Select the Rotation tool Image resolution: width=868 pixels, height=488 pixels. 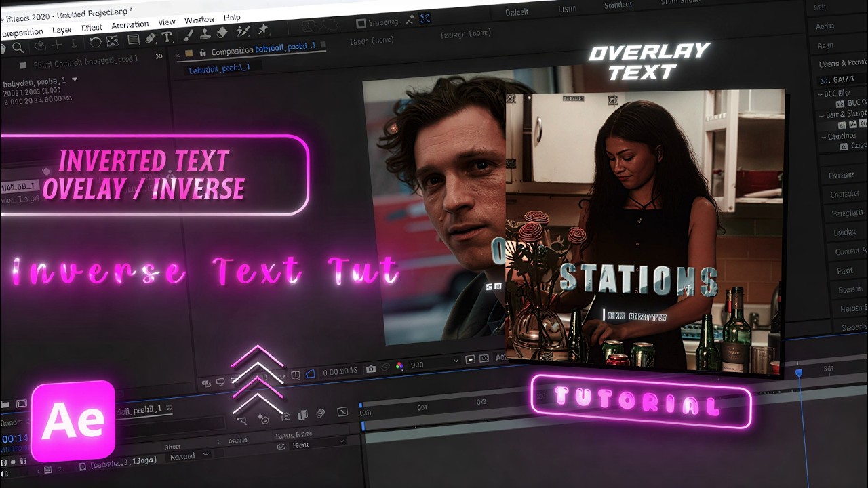tap(95, 43)
